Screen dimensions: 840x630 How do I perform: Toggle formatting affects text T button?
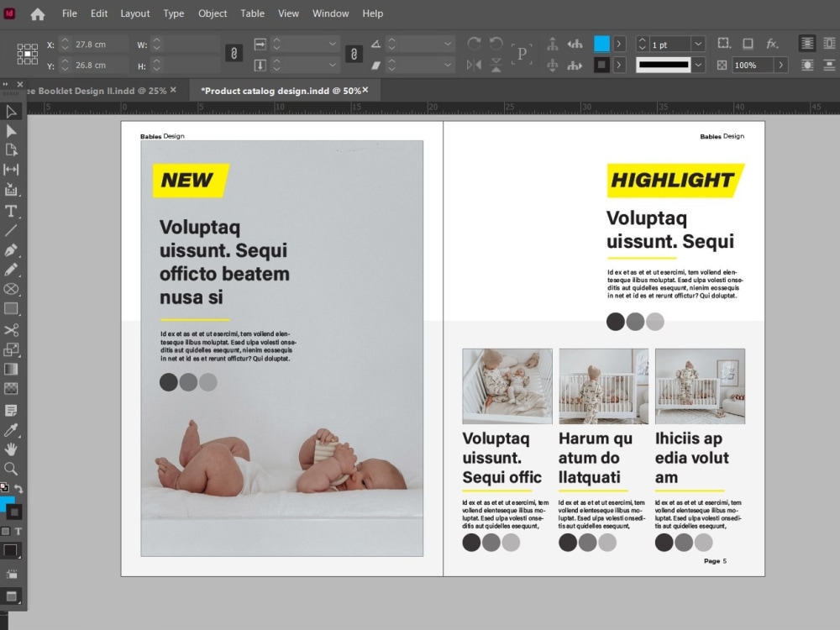point(18,532)
